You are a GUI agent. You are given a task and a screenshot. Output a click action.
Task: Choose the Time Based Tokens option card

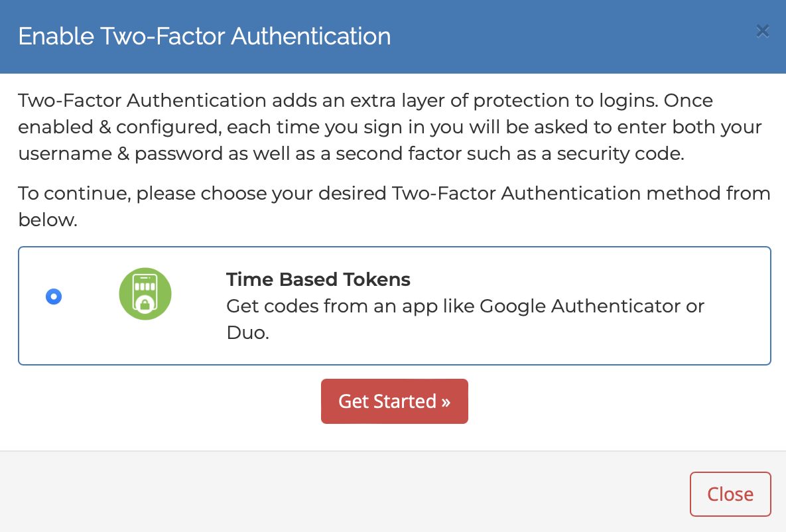click(395, 306)
